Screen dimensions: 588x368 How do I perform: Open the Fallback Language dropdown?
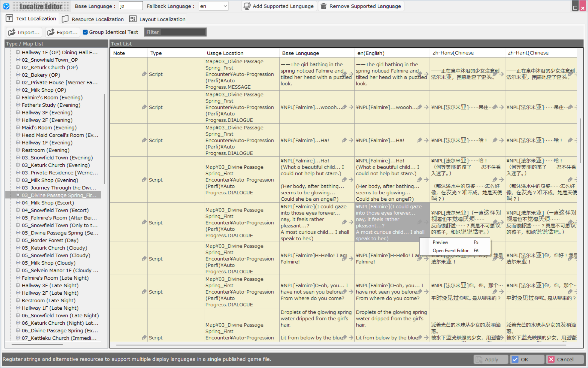click(213, 6)
